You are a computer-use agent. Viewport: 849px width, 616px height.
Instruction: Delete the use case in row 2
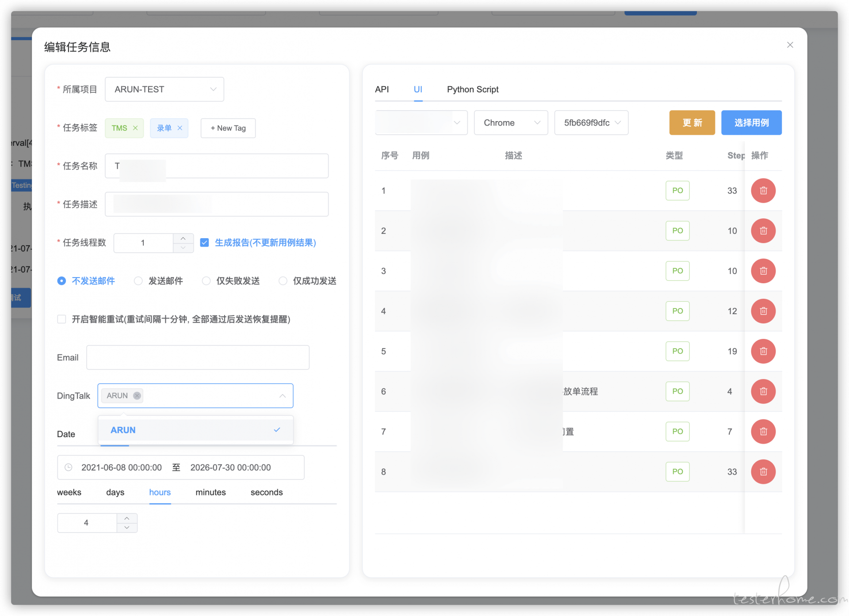[763, 231]
